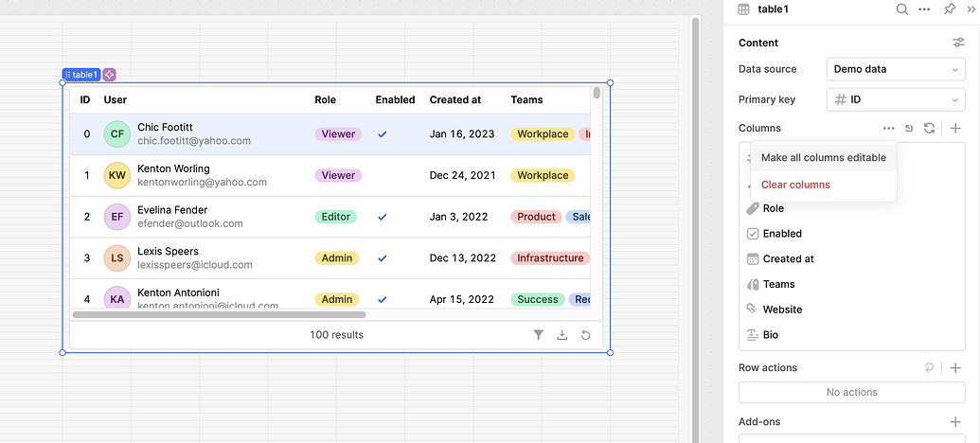The width and height of the screenshot is (980, 443).
Task: Click the Workplace tag in Kenton Worling row
Action: [543, 175]
